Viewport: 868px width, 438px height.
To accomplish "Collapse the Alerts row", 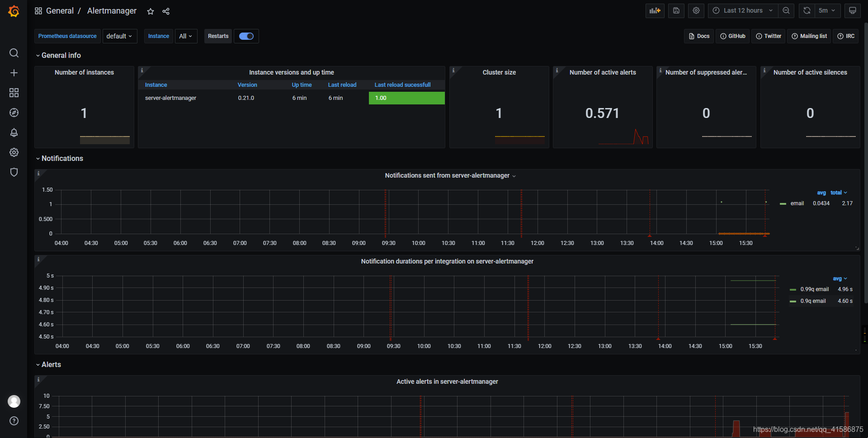I will point(48,364).
